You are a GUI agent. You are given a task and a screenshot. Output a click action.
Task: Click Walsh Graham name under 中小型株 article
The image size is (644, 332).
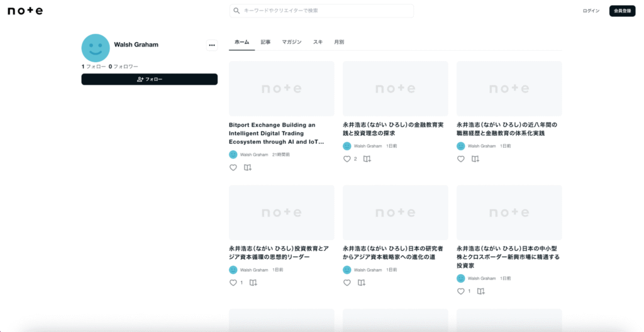click(481, 278)
